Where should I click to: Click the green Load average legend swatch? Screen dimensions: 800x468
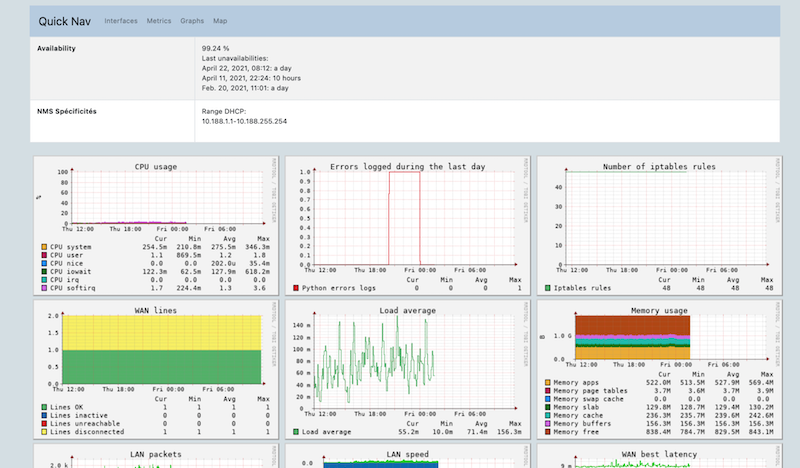click(x=296, y=432)
